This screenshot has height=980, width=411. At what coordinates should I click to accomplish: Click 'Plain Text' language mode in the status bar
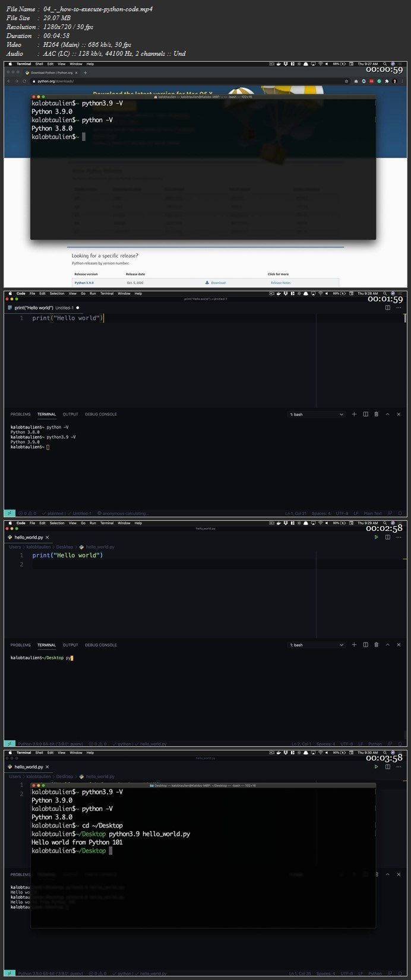[373, 513]
